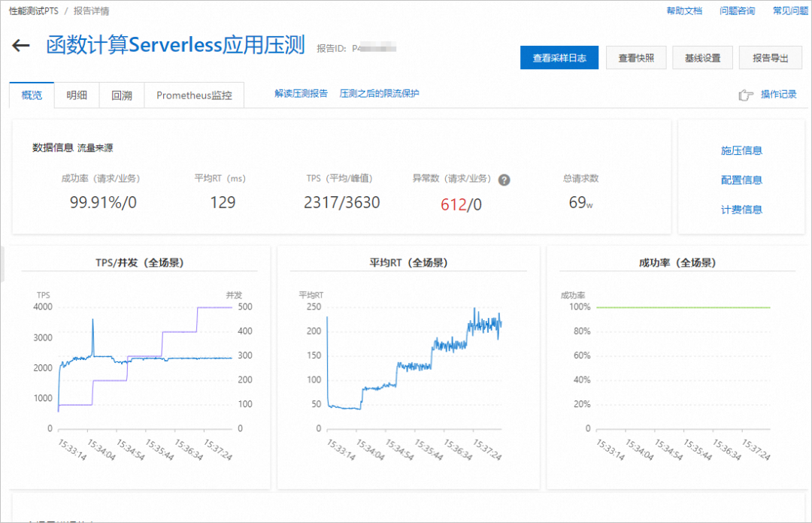Open 帮助文档 link
Screen dimensions: 812x523
click(x=684, y=11)
